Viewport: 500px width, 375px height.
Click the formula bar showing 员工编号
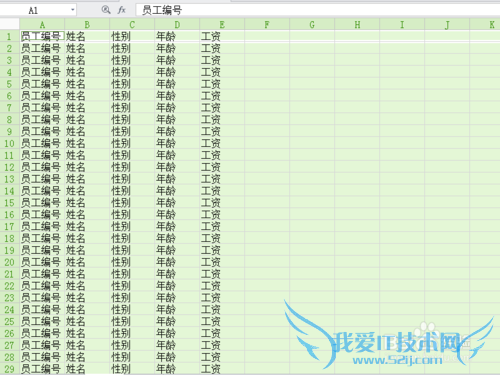pos(317,10)
